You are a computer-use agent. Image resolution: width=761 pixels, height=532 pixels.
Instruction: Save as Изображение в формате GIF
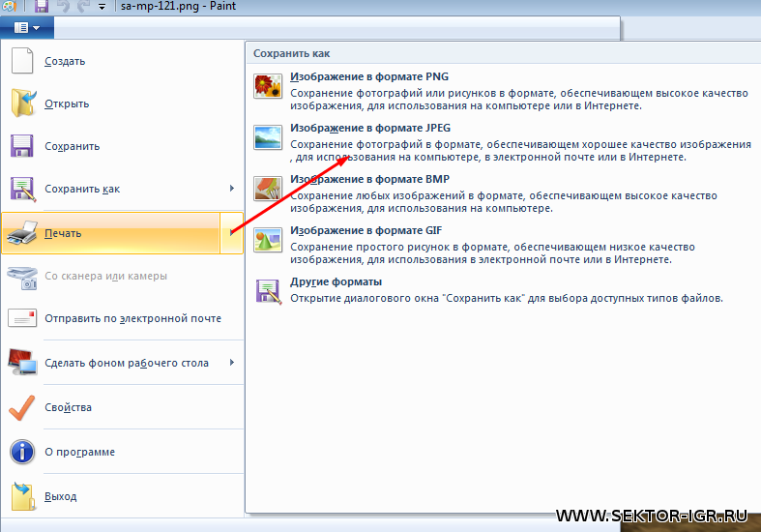503,245
